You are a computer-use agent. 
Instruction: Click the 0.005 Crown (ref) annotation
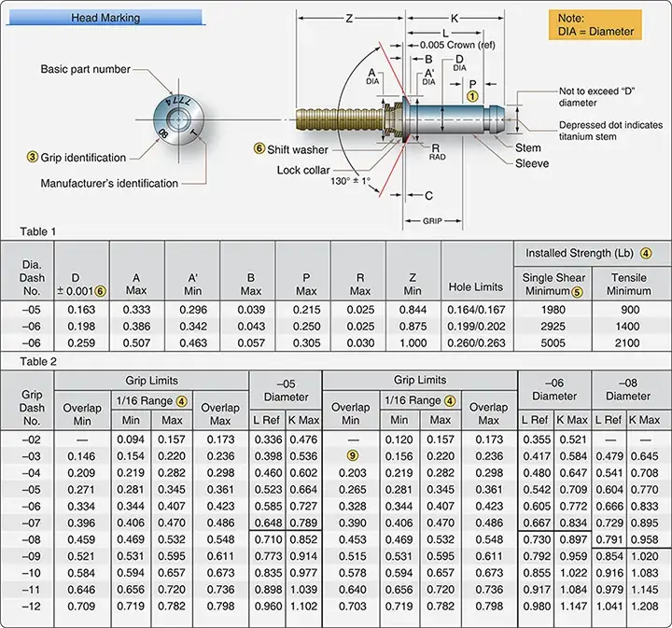coord(457,45)
